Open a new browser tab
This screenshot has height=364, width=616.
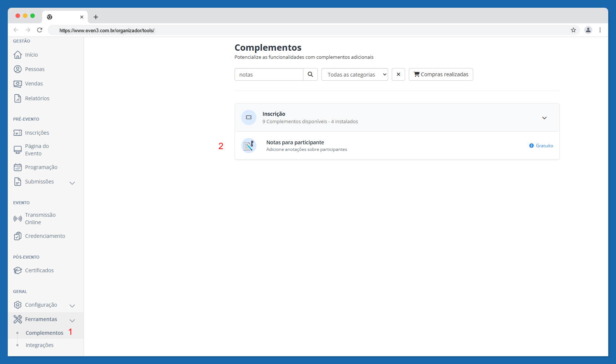pyautogui.click(x=96, y=17)
